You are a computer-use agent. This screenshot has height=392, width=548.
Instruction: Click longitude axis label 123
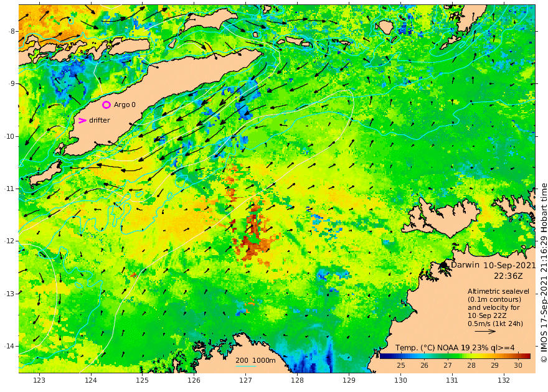pos(39,380)
